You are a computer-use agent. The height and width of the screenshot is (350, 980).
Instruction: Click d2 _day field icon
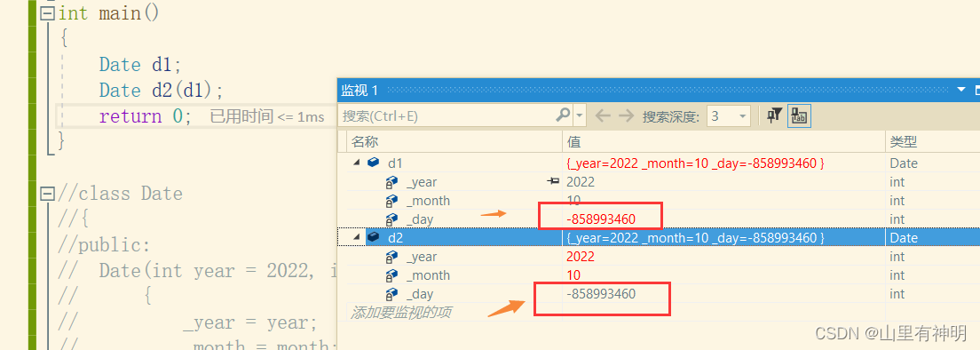pos(391,294)
